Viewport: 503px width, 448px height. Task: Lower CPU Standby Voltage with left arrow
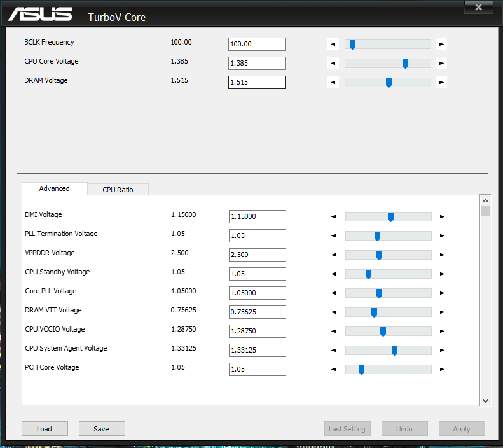pyautogui.click(x=334, y=274)
